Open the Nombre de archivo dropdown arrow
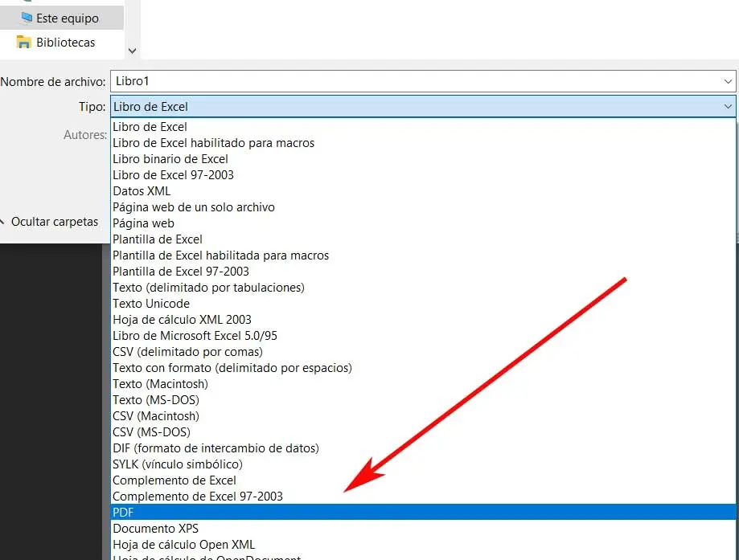 729,81
